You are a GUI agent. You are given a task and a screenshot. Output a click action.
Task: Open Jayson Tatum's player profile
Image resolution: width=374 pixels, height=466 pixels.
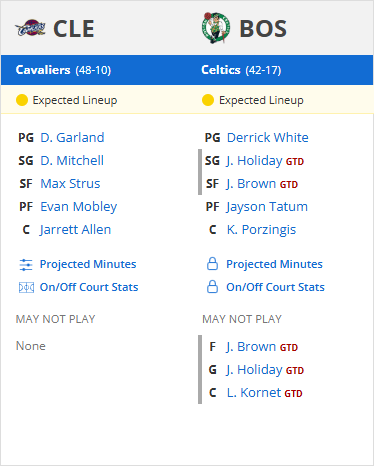[x=267, y=207]
